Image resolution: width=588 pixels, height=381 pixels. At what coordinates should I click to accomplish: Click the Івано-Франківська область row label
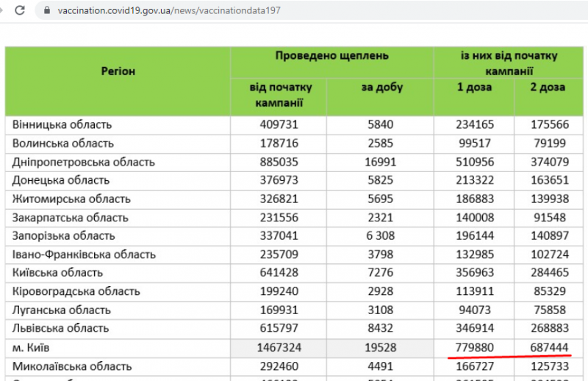point(84,254)
